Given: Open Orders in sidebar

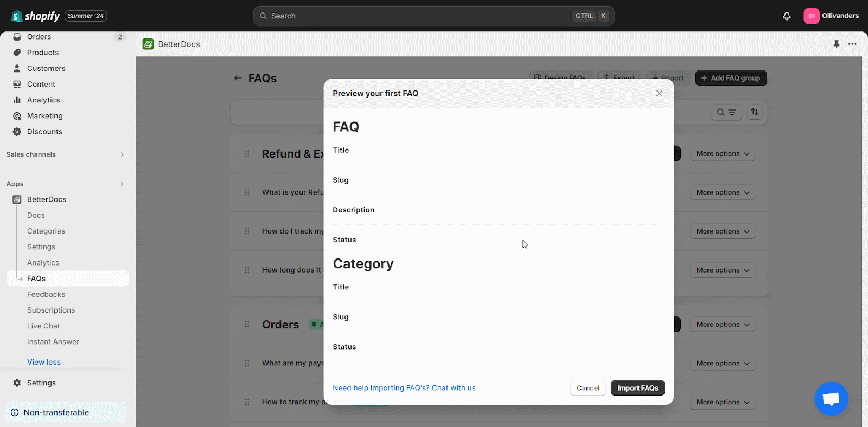Looking at the screenshot, I should 39,37.
